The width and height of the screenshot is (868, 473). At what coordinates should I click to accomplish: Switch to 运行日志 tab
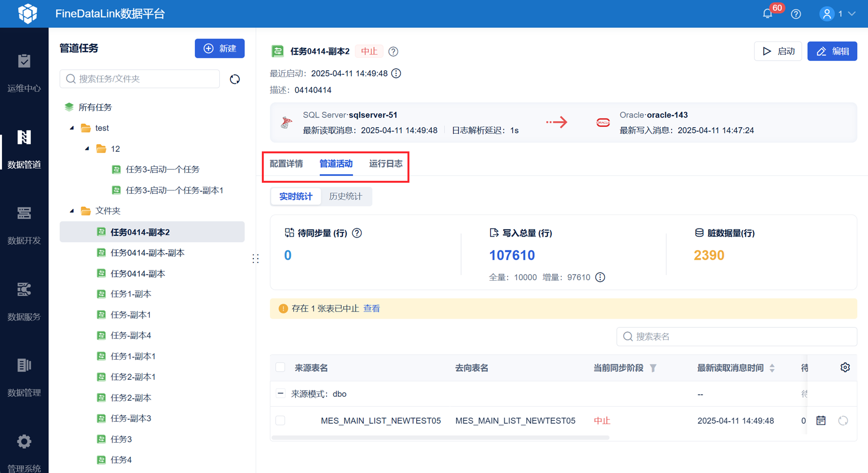[386, 163]
